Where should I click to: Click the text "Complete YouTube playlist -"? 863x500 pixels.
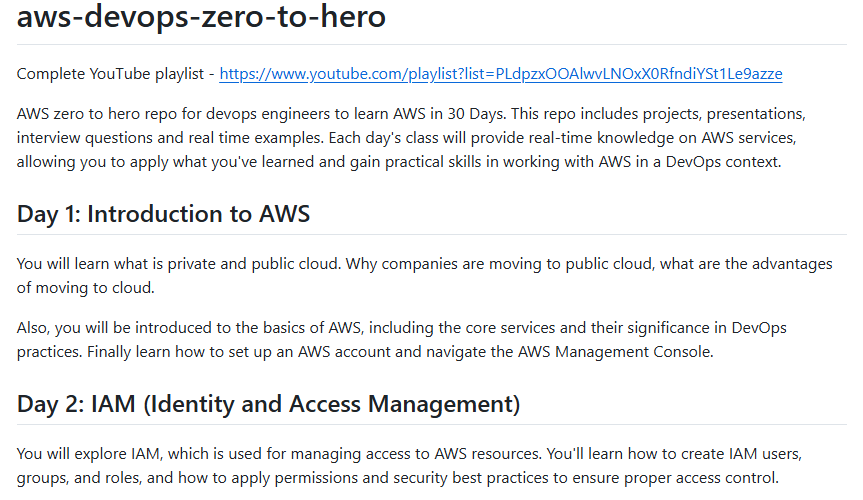click(116, 74)
